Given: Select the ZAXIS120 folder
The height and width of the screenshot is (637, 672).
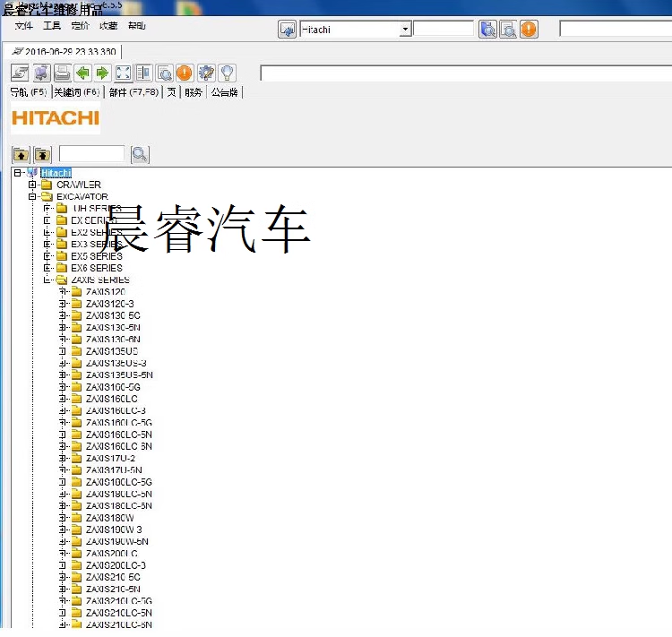Looking at the screenshot, I should [106, 291].
